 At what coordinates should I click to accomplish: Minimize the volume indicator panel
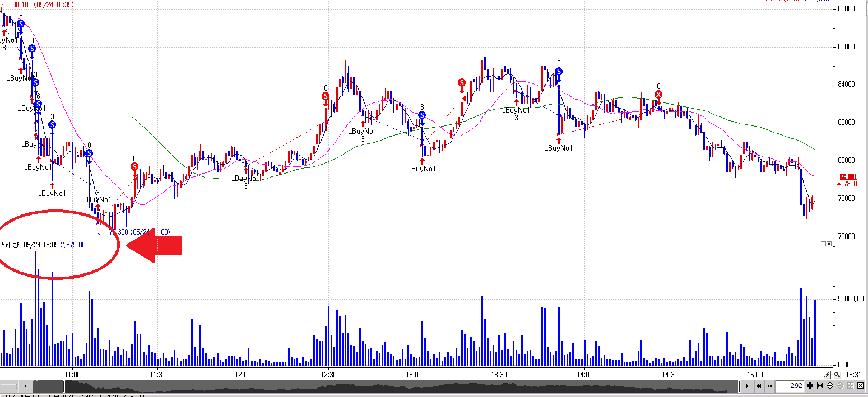(824, 244)
